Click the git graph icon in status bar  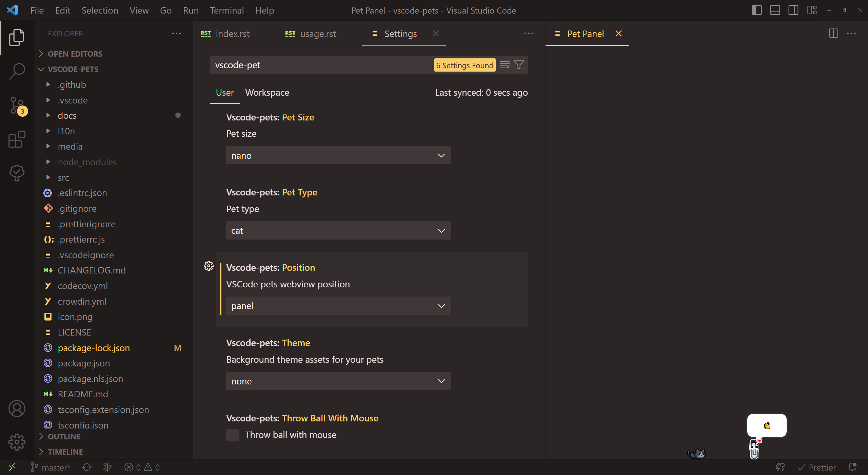(x=107, y=468)
